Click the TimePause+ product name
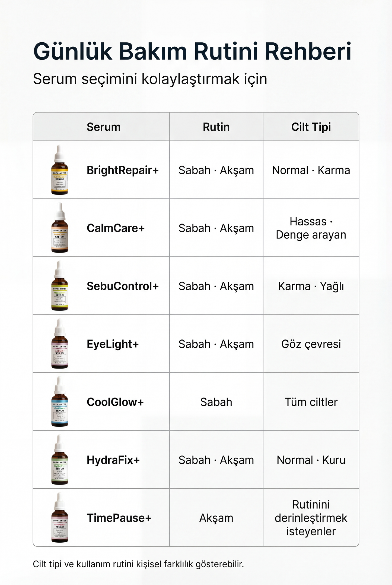 pos(119,518)
